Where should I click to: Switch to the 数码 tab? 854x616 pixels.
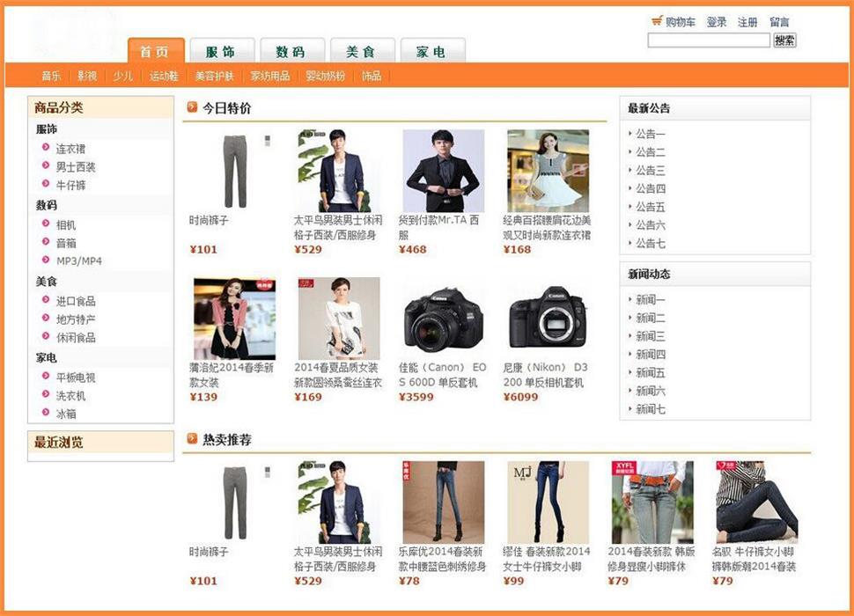[292, 51]
